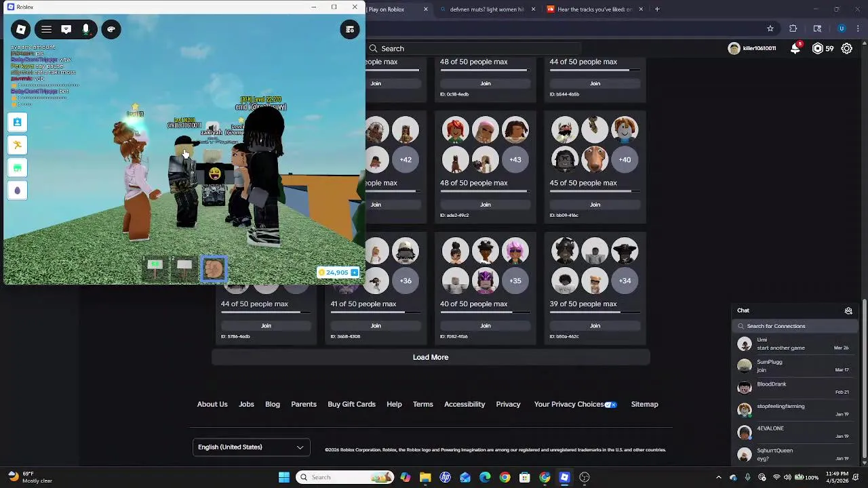Open the Sitemap footer link

(644, 405)
